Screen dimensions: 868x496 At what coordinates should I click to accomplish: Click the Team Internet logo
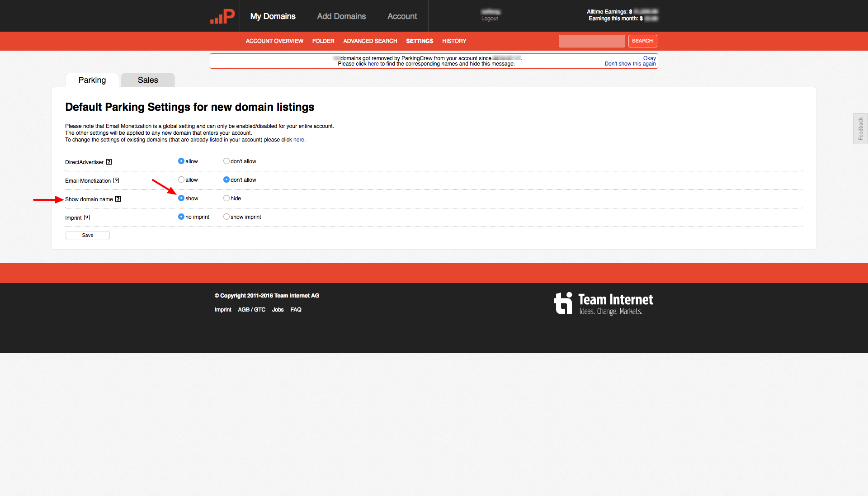(604, 303)
